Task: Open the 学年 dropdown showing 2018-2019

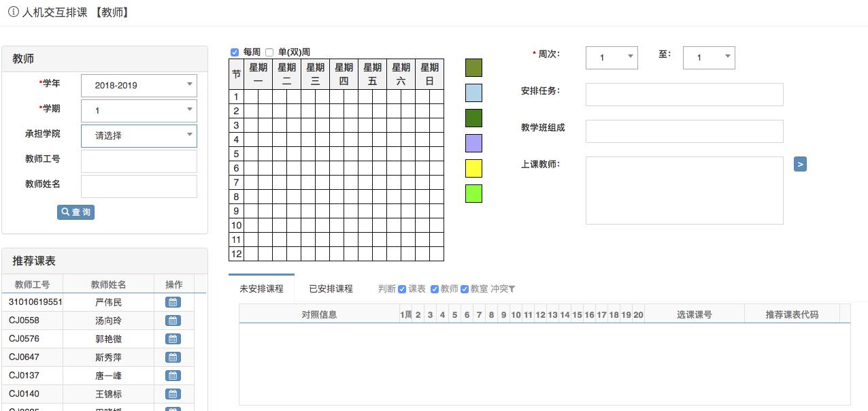Action: tap(138, 85)
